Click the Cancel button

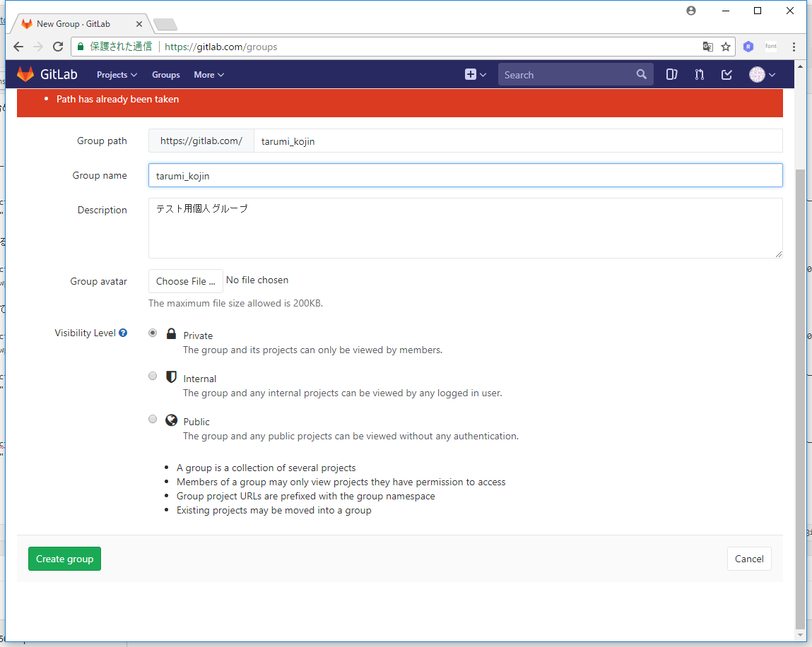coord(749,559)
